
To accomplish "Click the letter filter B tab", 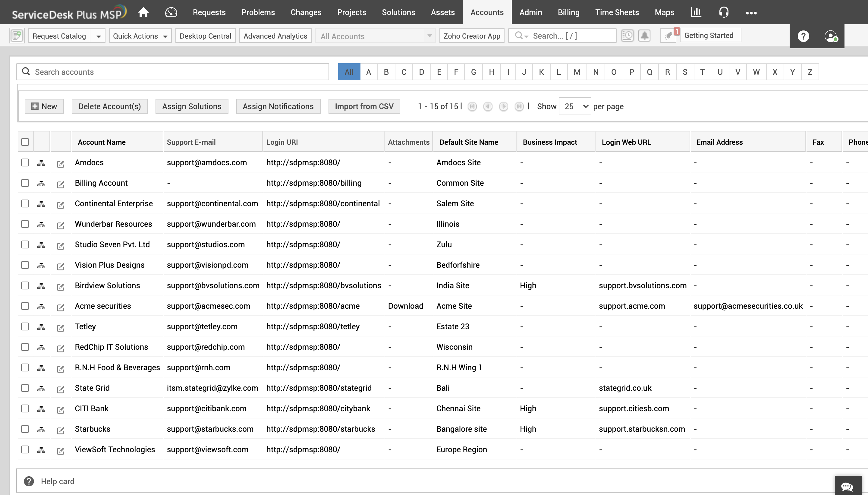I will point(386,71).
